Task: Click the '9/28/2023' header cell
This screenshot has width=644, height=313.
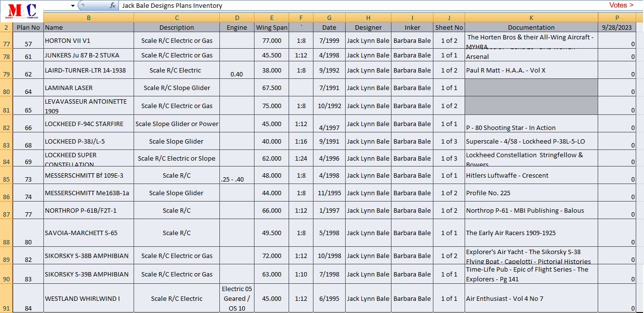Action: pos(617,27)
